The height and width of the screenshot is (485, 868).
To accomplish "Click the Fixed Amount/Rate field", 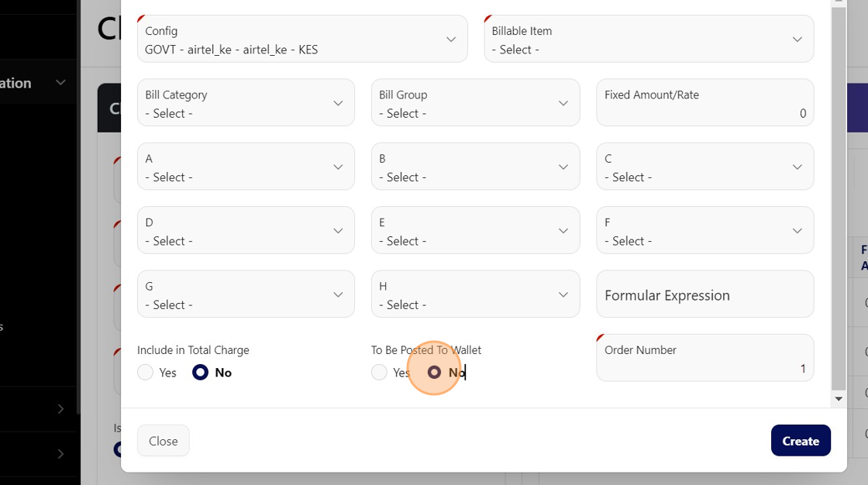I will [704, 104].
